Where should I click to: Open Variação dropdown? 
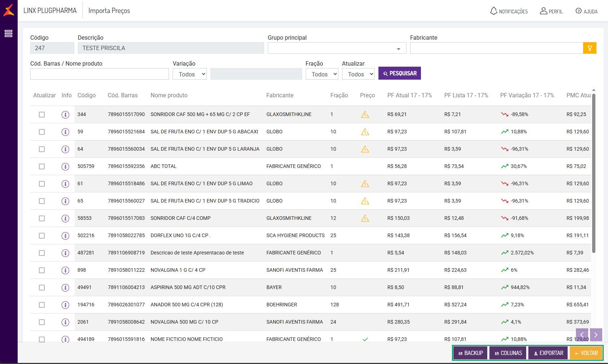point(190,74)
